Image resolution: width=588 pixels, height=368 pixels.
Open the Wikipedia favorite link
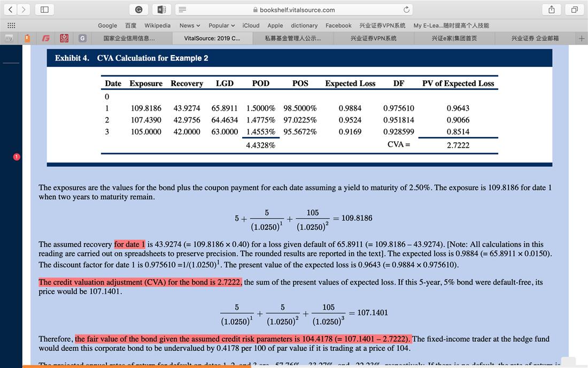(158, 26)
